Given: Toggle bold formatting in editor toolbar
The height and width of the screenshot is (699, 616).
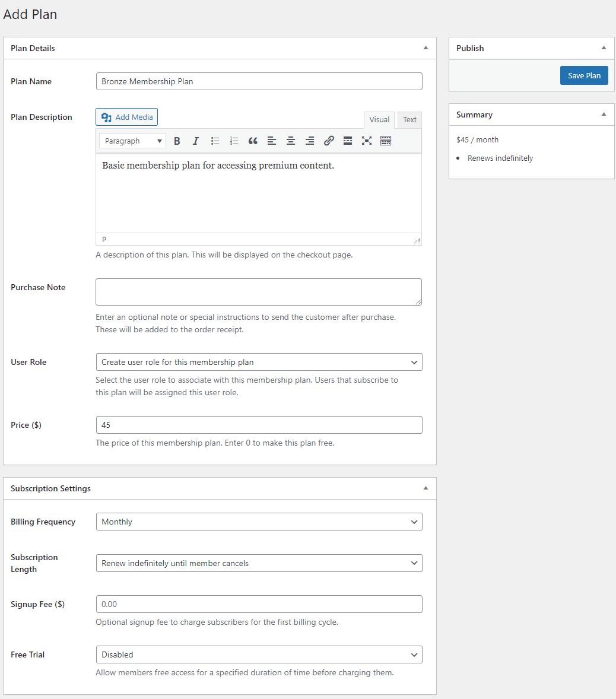Looking at the screenshot, I should [x=177, y=141].
